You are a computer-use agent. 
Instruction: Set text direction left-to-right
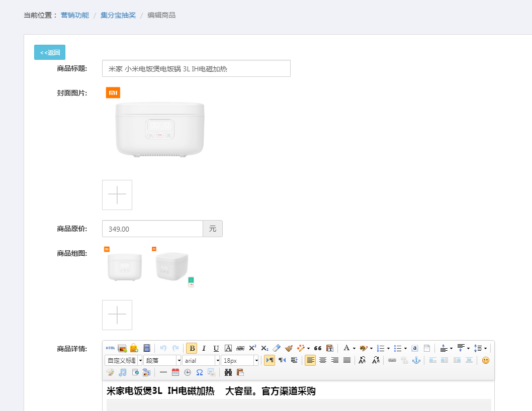[x=270, y=360]
